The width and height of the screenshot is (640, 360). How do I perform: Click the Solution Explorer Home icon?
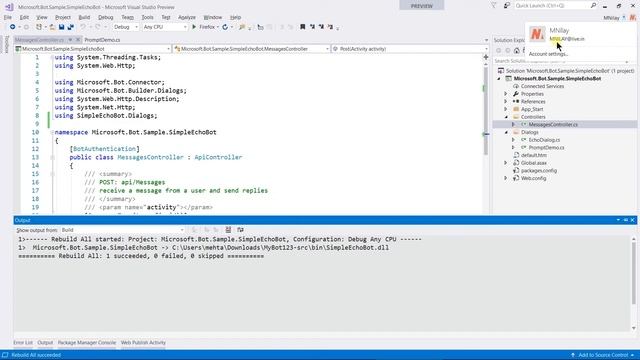[517, 50]
